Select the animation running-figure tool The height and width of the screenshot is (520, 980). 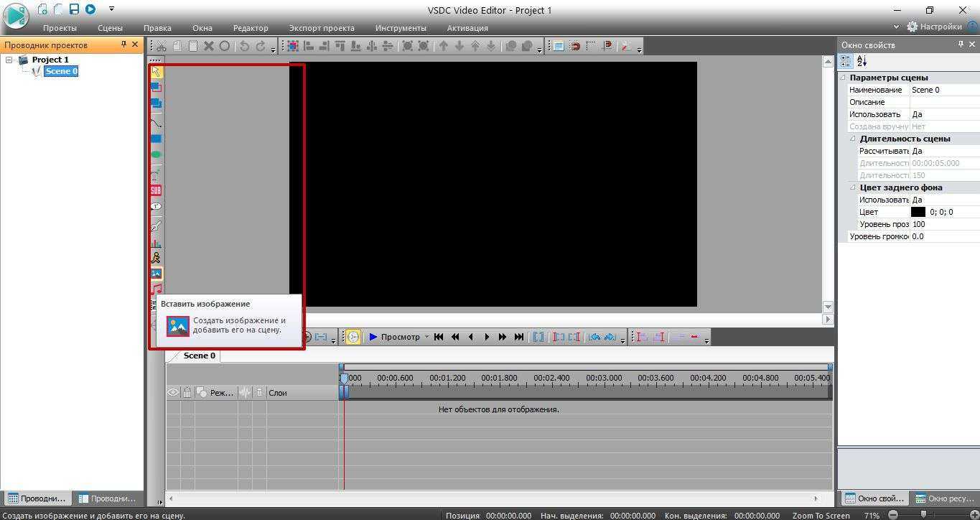[x=156, y=258]
